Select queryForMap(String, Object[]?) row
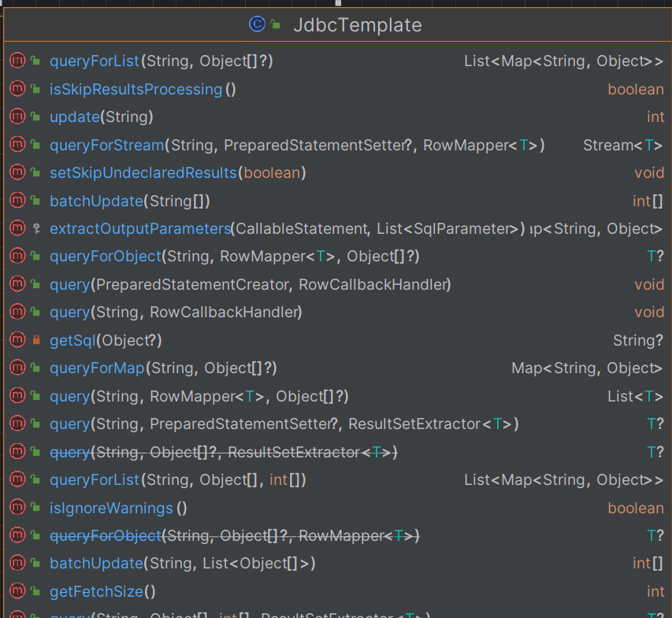The image size is (672, 618). tap(162, 368)
